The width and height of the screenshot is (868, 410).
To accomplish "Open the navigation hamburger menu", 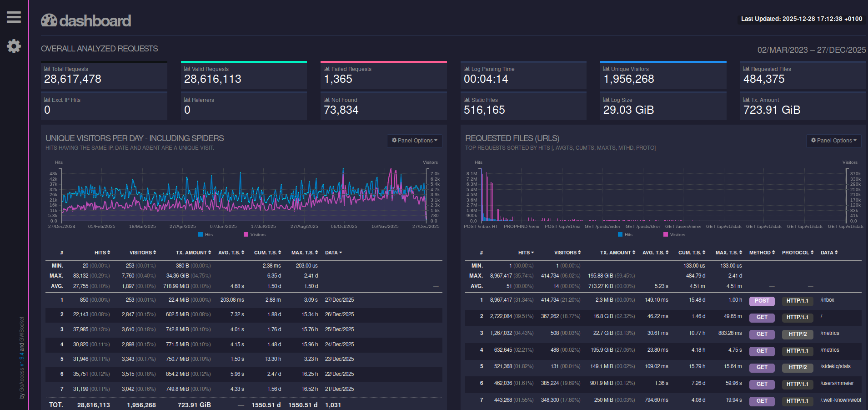I will coord(14,17).
